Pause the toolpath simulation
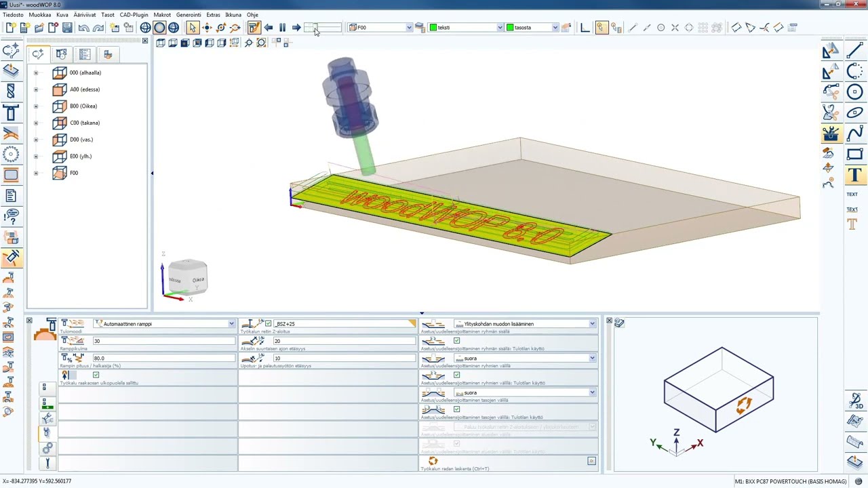868x488 pixels. [x=282, y=28]
